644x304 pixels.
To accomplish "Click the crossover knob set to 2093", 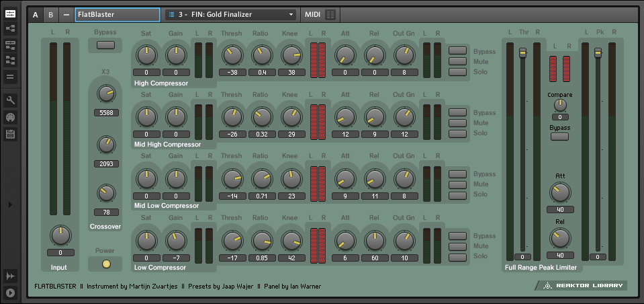I will [x=106, y=145].
